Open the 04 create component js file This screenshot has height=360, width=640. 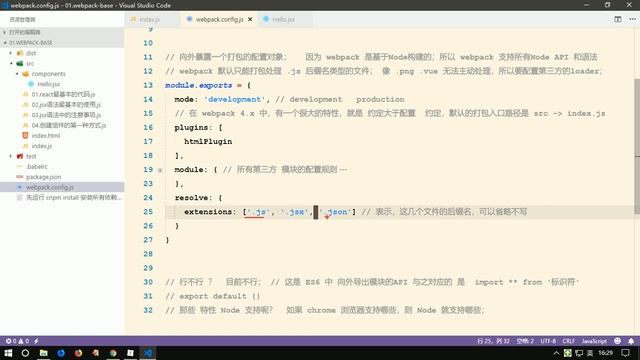click(69, 125)
